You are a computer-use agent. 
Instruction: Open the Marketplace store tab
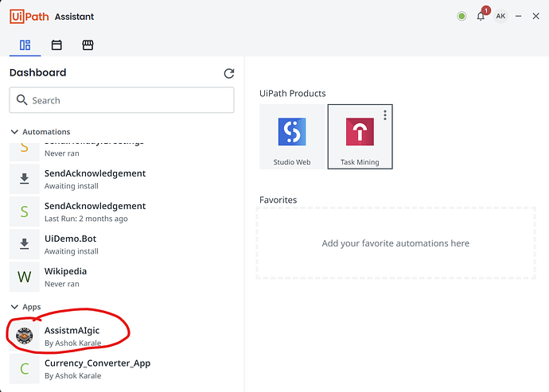pos(88,45)
